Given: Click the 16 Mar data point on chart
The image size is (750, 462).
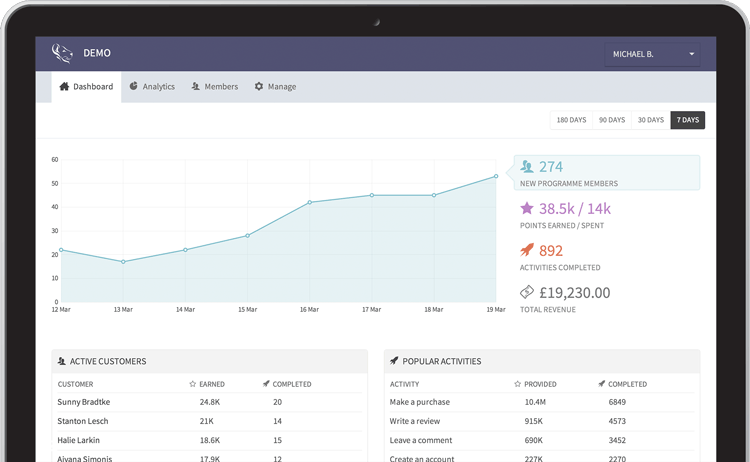Looking at the screenshot, I should [310, 202].
